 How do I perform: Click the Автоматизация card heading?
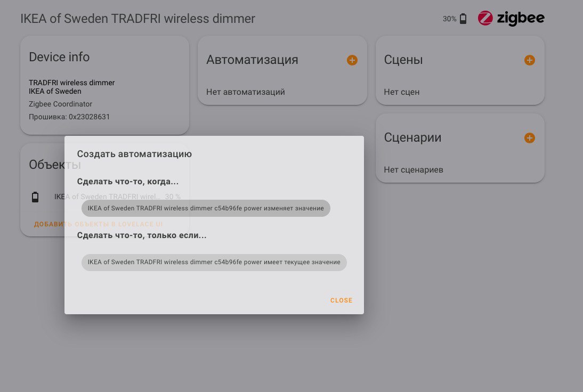[252, 60]
